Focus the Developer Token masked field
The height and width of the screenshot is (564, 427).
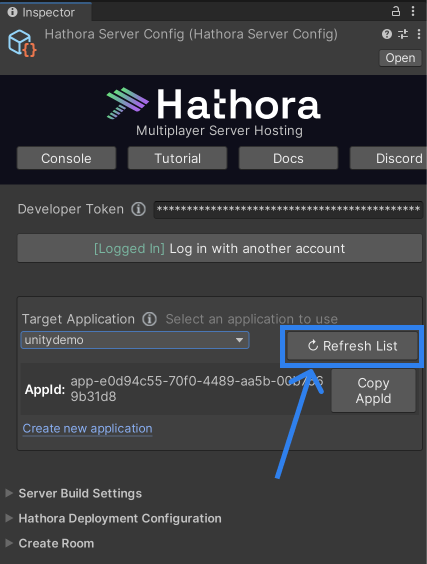pos(288,210)
